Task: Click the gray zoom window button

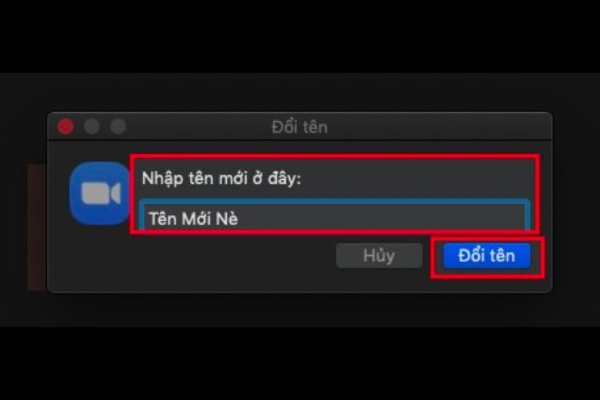Action: (x=118, y=127)
